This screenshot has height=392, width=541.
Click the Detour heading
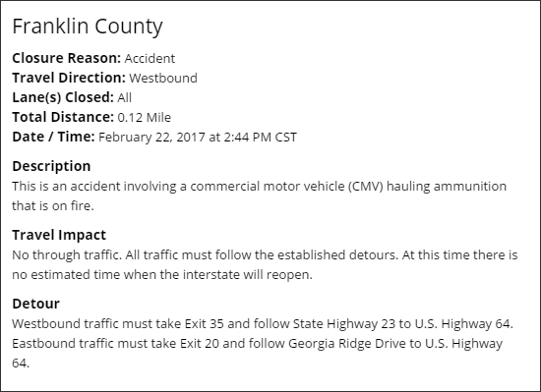coord(35,304)
